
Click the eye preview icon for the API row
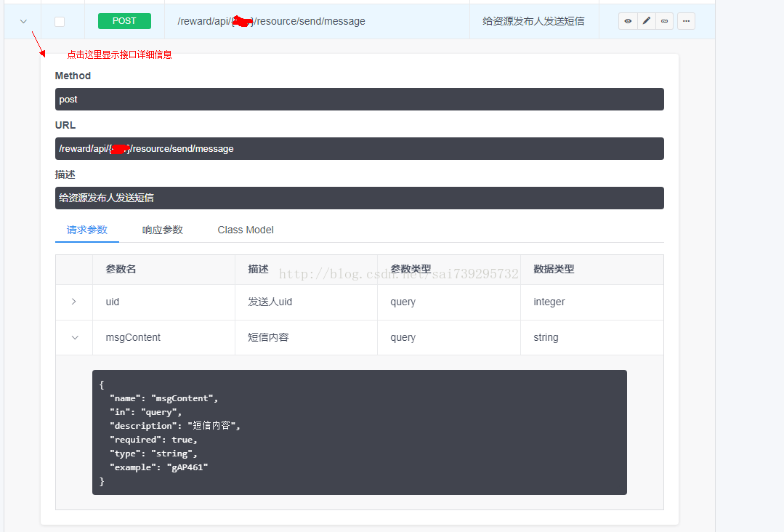pos(628,21)
